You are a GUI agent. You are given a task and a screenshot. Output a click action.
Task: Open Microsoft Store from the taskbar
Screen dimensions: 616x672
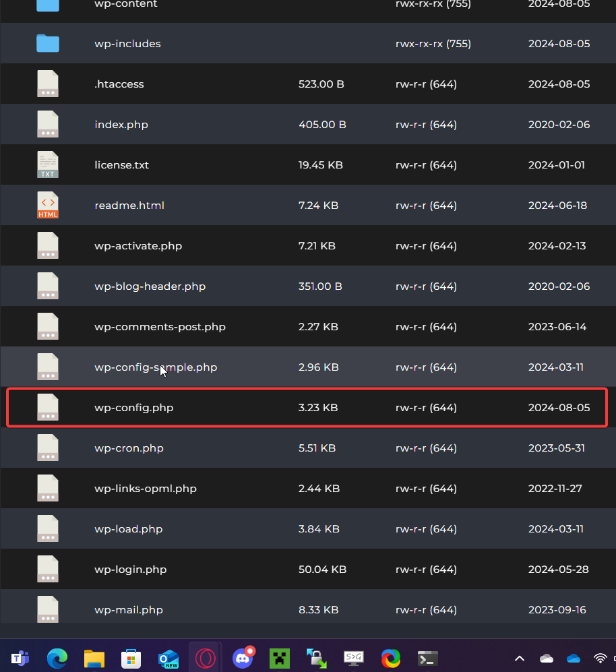[x=131, y=658]
